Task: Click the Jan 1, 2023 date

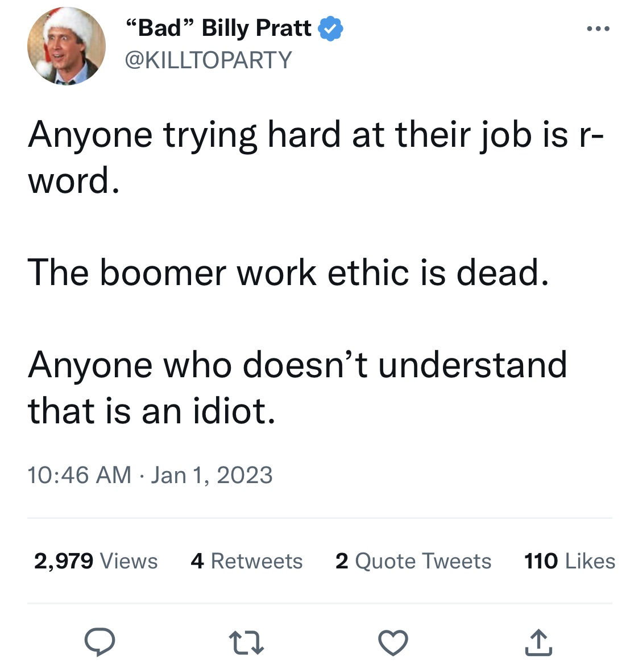Action: 212,475
